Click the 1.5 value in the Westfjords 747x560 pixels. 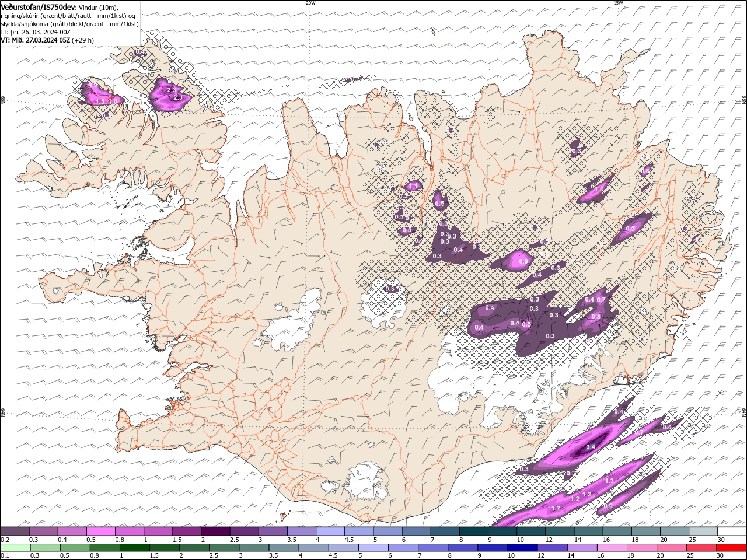[100, 101]
